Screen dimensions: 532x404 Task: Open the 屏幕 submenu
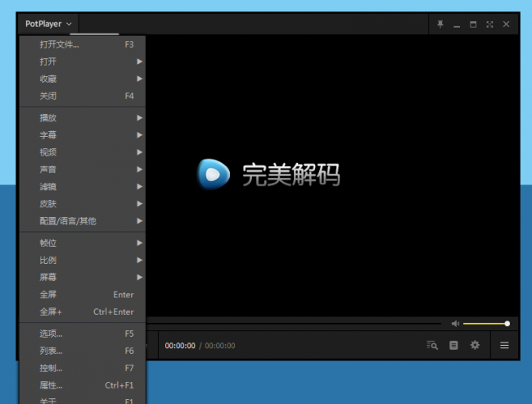click(x=83, y=277)
